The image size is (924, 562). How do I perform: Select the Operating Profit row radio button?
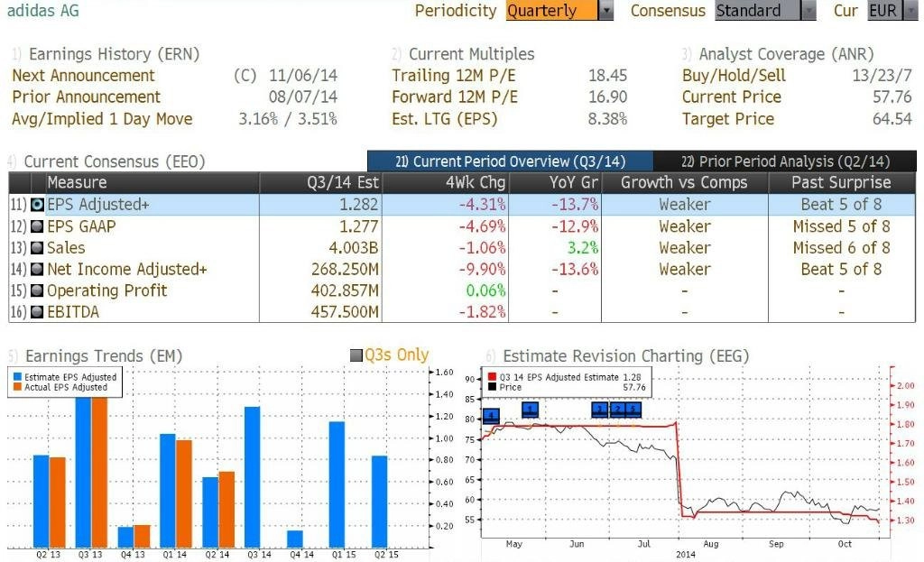[37, 290]
